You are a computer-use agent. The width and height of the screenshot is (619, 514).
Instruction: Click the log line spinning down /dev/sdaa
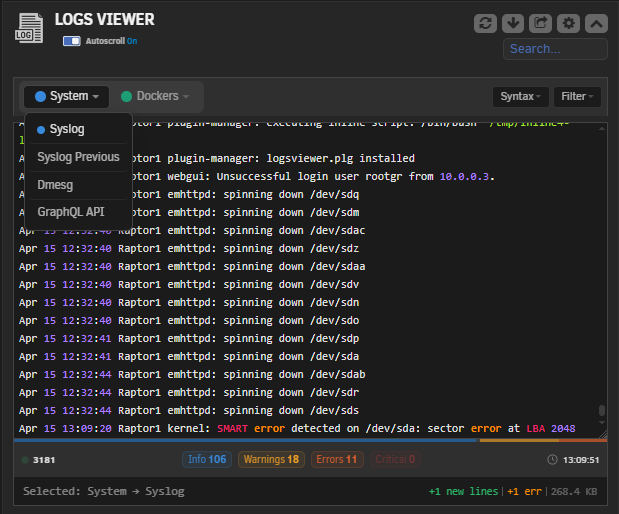point(192,266)
